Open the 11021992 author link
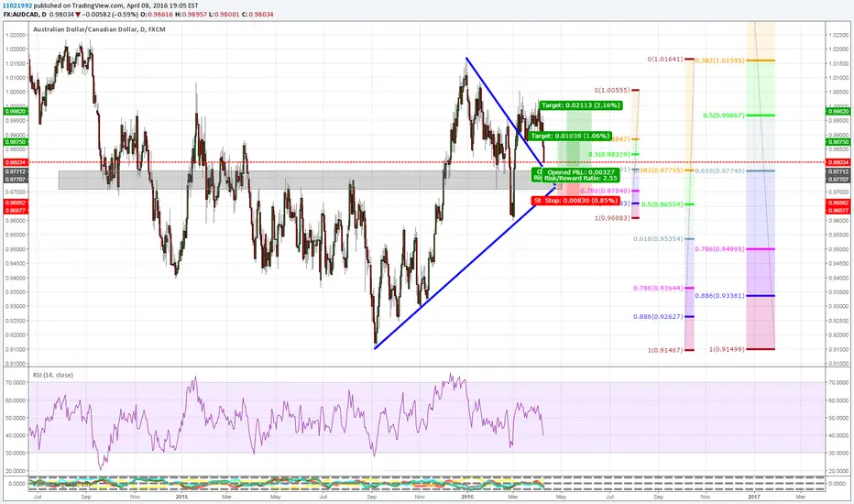Viewport: 854px width, 504px height. (x=17, y=5)
